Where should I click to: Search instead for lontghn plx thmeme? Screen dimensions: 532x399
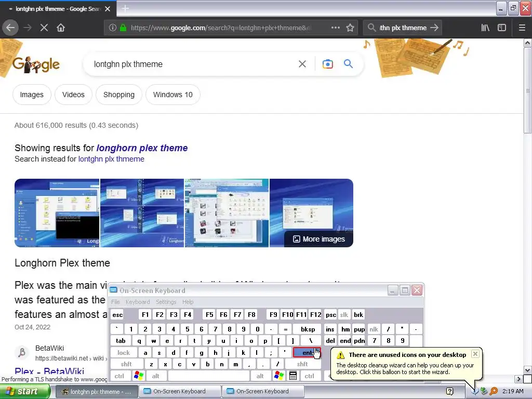click(111, 159)
